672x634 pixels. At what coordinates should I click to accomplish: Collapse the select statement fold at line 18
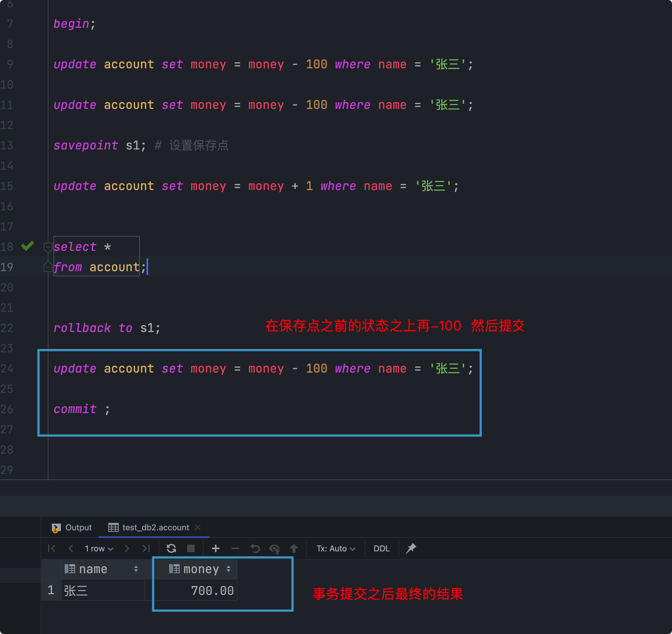click(x=48, y=247)
